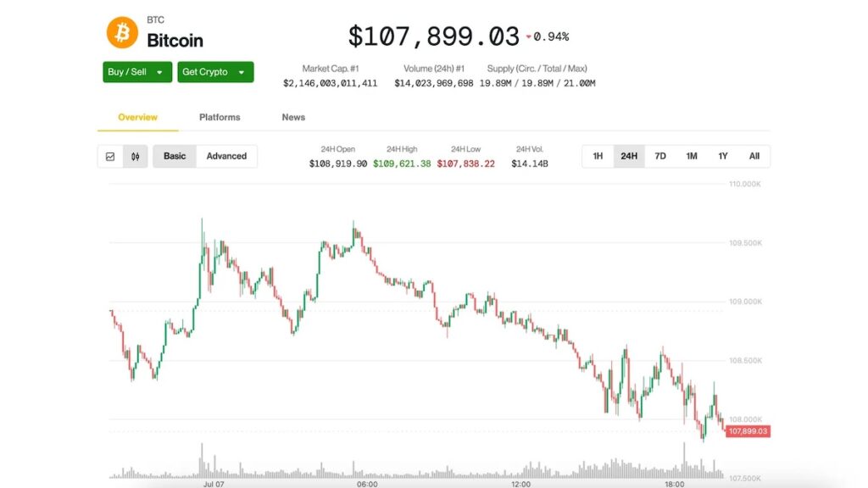Select the 24H time range

click(x=629, y=157)
